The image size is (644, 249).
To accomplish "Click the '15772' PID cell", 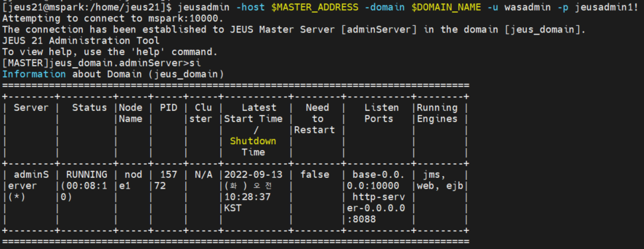I will (166, 180).
